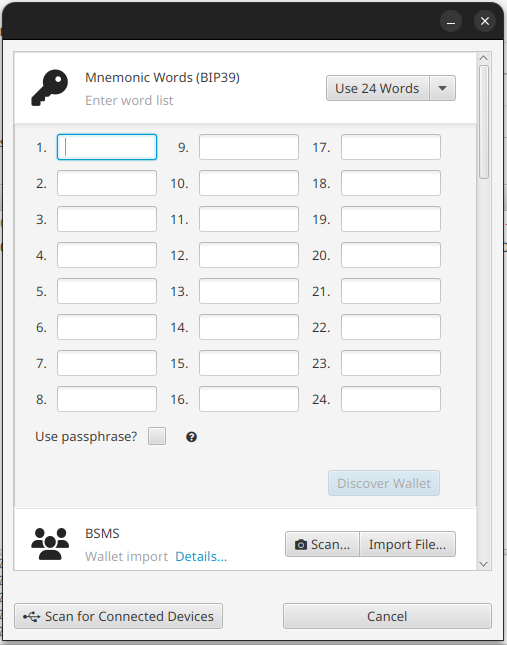This screenshot has width=507, height=645.
Task: Click the scrollbar down arrow
Action: pos(484,564)
